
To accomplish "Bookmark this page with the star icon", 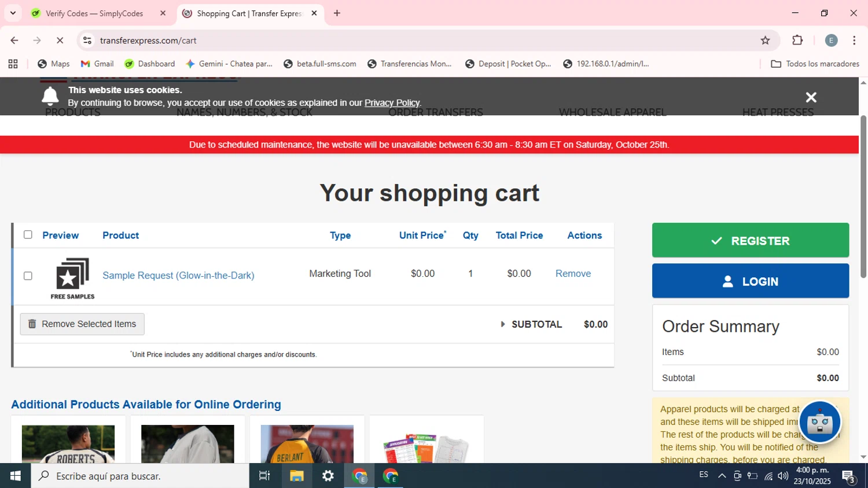I will 765,41.
